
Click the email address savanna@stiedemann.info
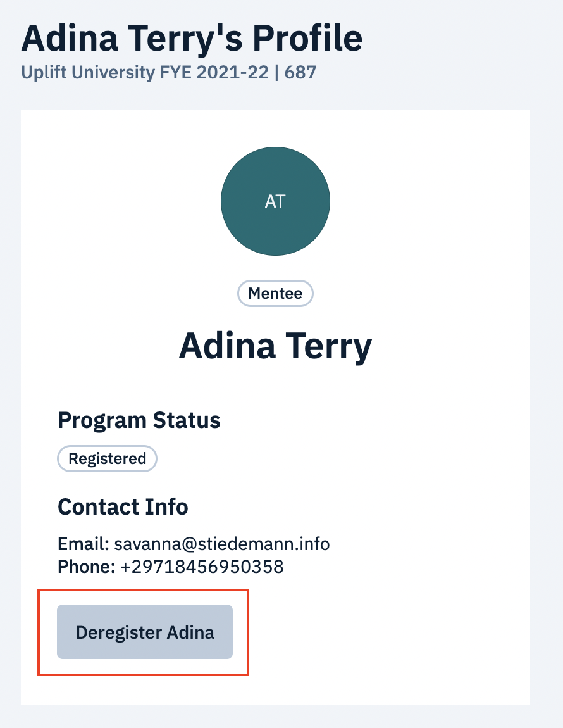pos(222,544)
